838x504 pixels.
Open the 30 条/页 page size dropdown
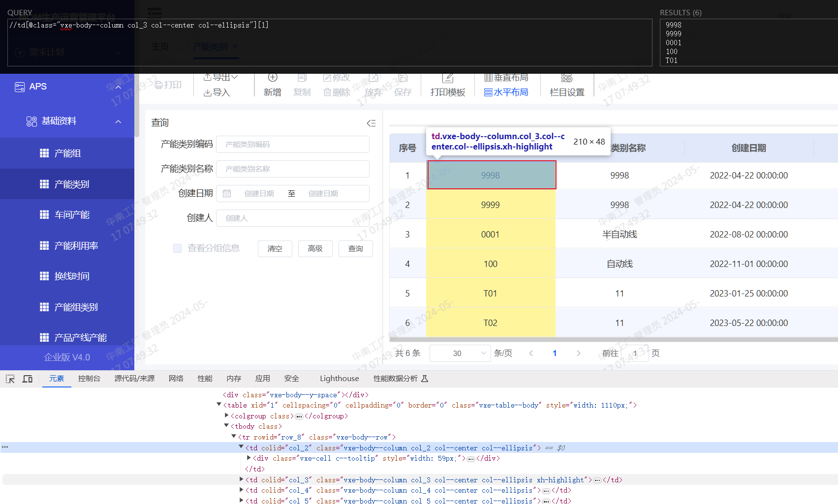pos(460,353)
